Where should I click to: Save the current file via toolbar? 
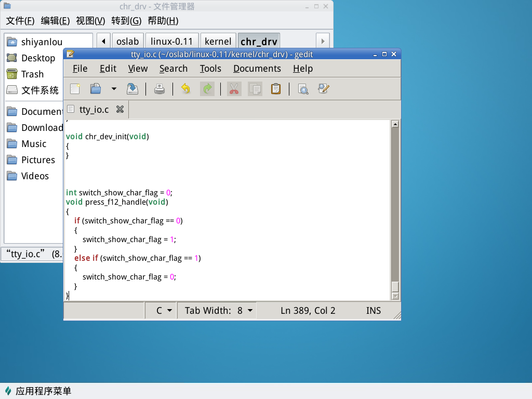tap(132, 89)
